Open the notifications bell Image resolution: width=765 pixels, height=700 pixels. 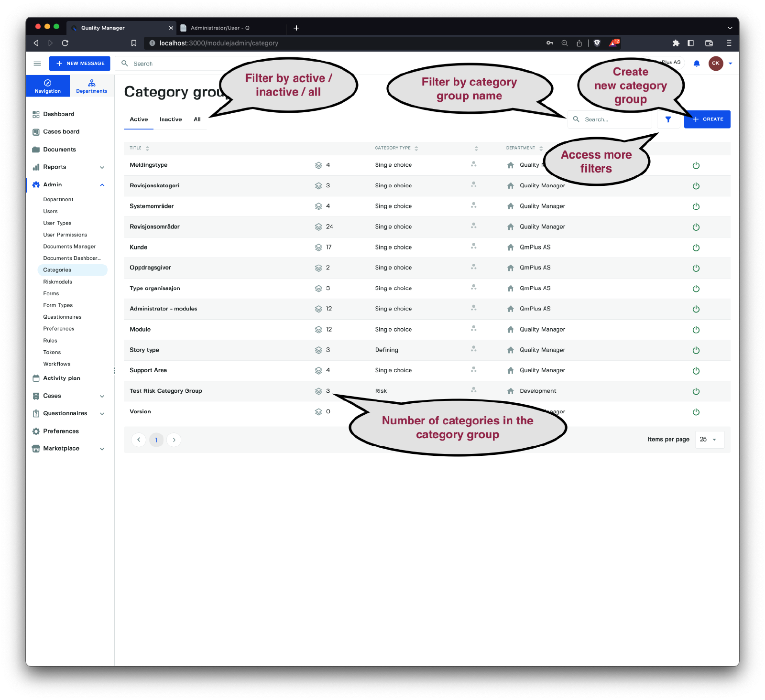(x=697, y=64)
